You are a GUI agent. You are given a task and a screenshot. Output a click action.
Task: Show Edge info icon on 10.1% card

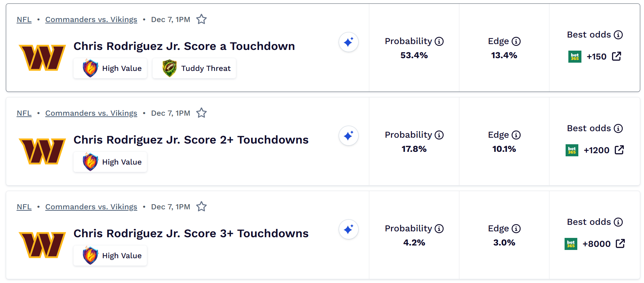516,135
